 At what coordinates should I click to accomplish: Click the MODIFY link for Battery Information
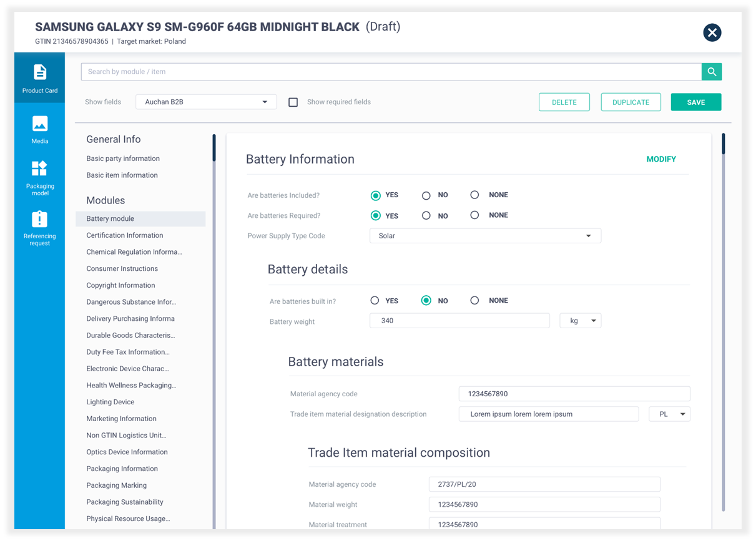(661, 159)
